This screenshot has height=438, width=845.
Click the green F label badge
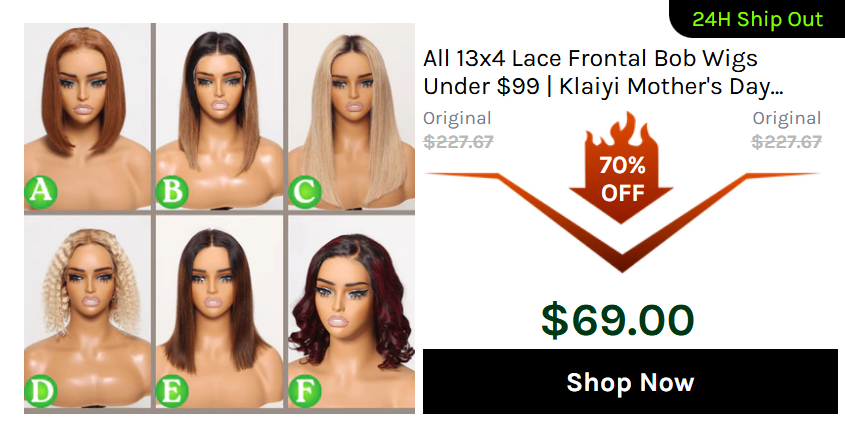tap(304, 391)
